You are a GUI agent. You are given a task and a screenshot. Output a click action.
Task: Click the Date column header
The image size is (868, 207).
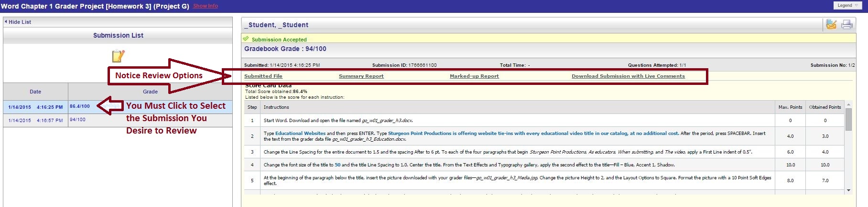pyautogui.click(x=35, y=92)
